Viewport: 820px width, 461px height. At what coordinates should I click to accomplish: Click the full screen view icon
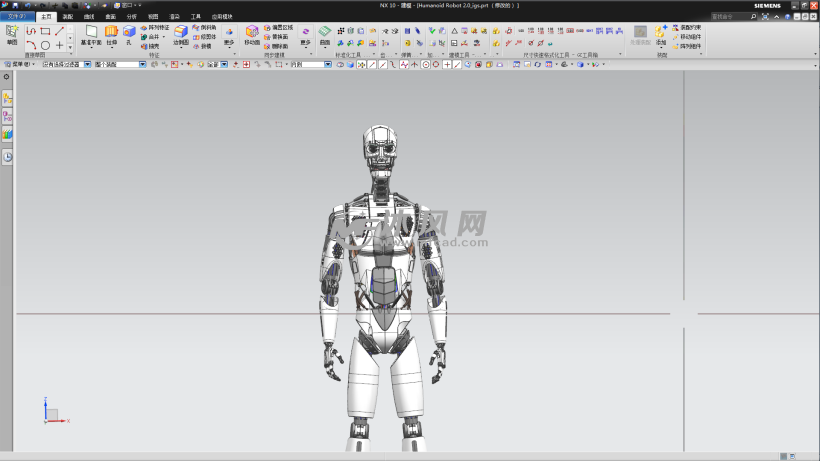[x=765, y=17]
